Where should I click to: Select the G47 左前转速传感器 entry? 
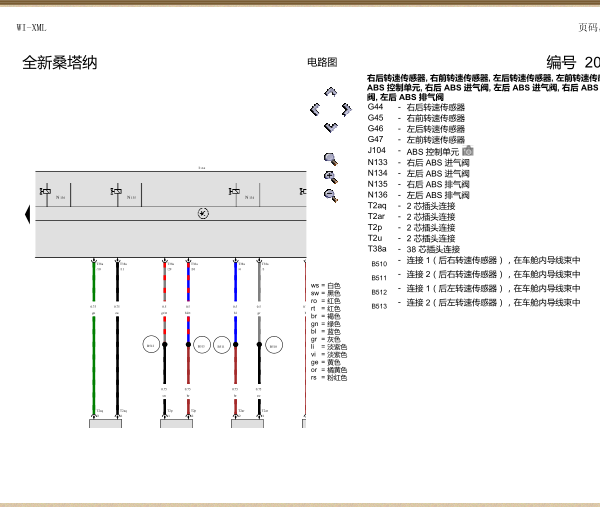pos(416,140)
